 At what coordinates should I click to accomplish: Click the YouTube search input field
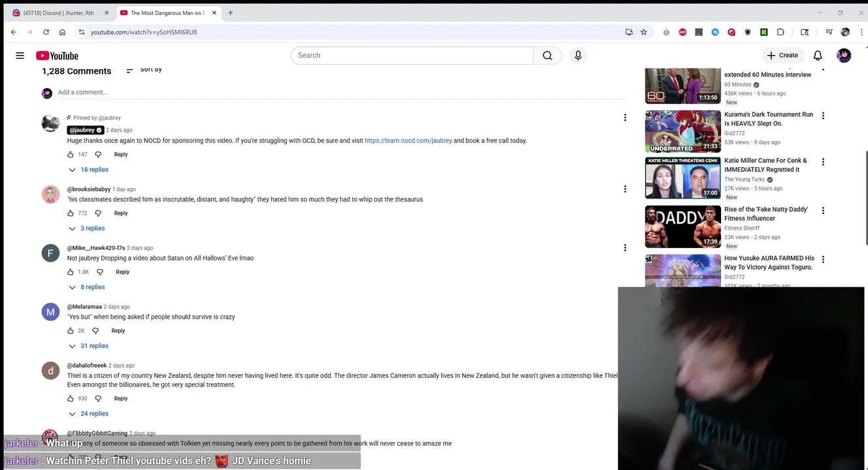(411, 55)
